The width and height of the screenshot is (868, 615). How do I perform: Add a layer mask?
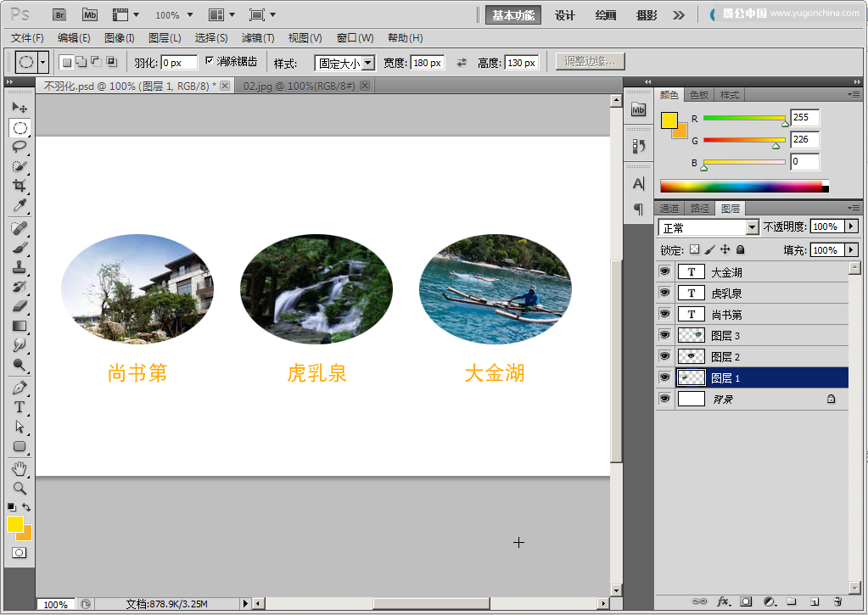coord(746,601)
